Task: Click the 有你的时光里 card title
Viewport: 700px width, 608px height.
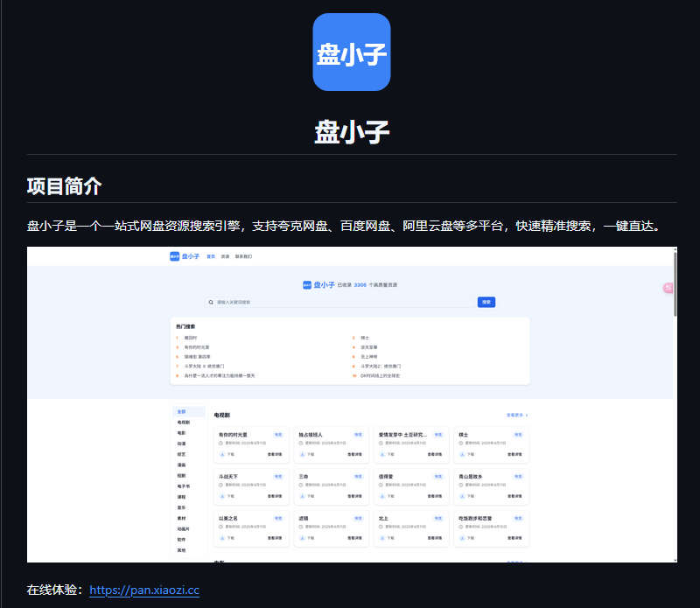Action: (x=233, y=435)
